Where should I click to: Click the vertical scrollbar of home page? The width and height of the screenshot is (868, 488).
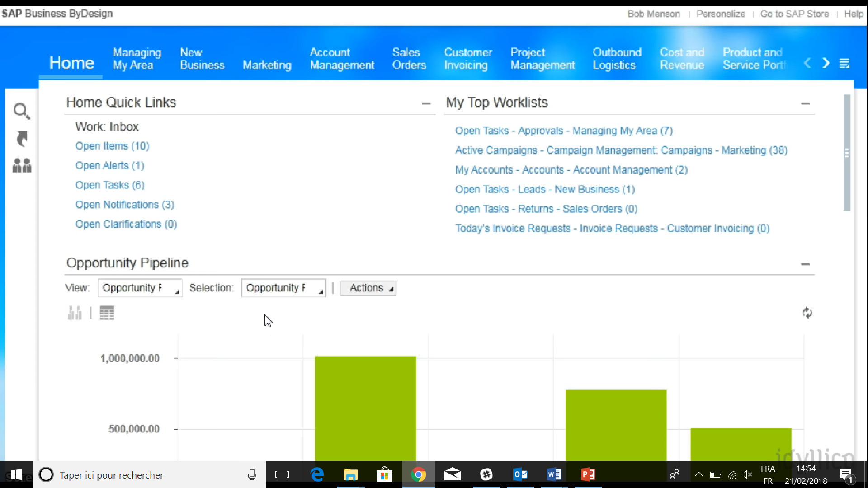click(847, 153)
